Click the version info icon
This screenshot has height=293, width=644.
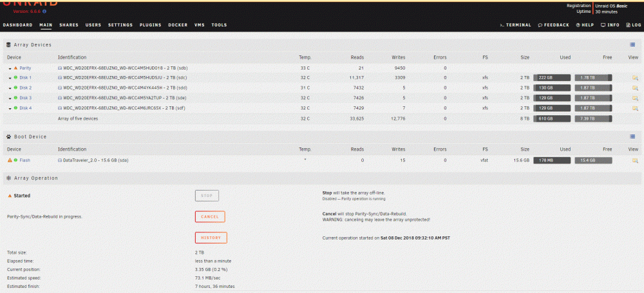pyautogui.click(x=44, y=12)
